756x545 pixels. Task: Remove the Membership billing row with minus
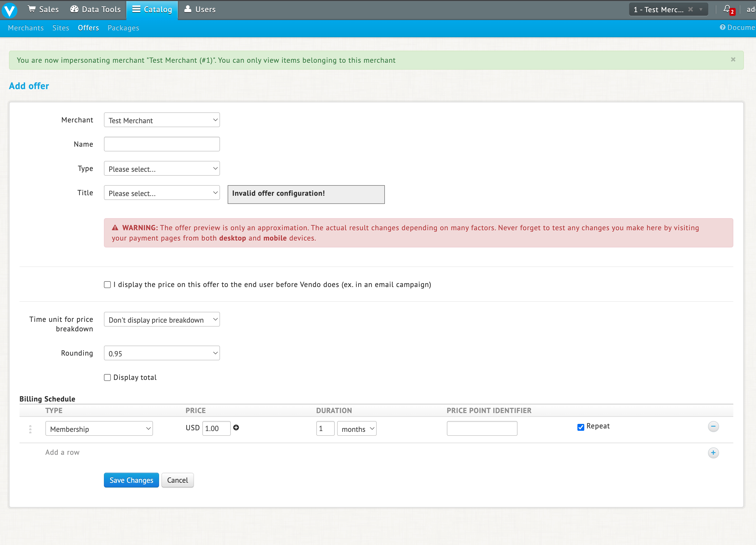(713, 426)
